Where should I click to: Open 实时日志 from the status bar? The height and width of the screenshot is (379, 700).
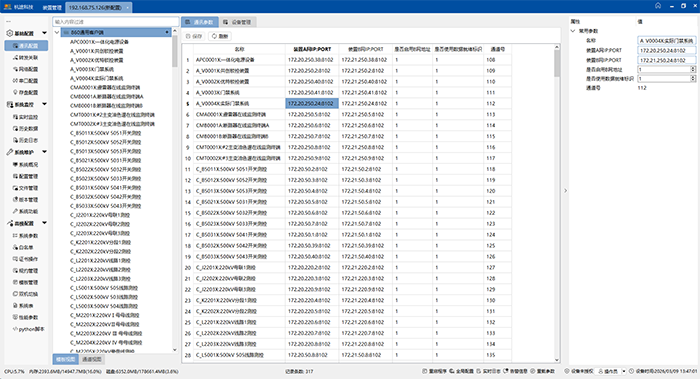[489, 371]
